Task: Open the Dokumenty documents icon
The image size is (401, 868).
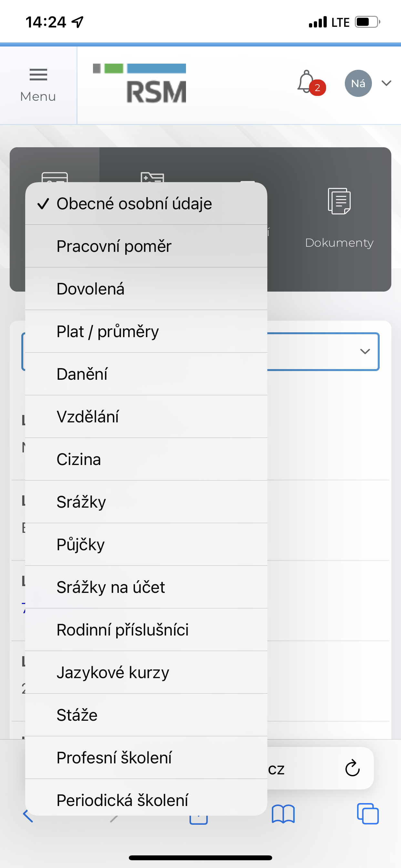Action: [x=339, y=201]
